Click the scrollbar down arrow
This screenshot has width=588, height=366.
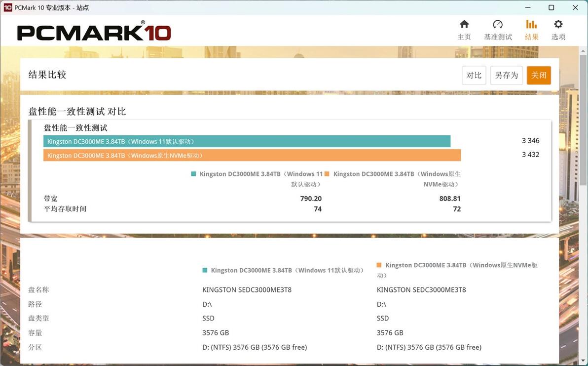tap(583, 362)
